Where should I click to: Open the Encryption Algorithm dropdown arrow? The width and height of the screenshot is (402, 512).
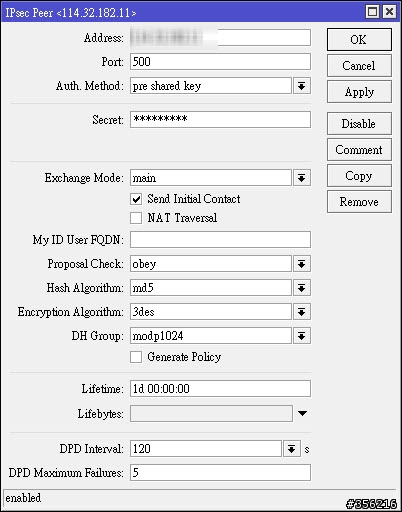[x=302, y=312]
